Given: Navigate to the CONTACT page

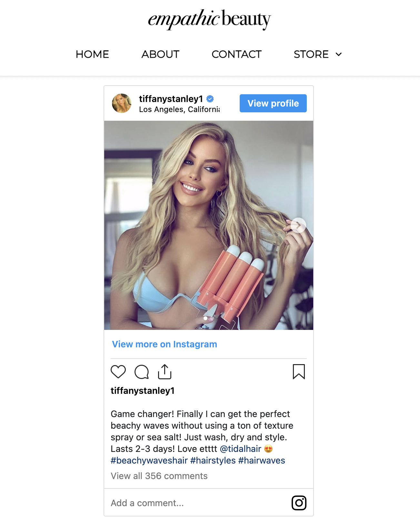Looking at the screenshot, I should click(236, 54).
